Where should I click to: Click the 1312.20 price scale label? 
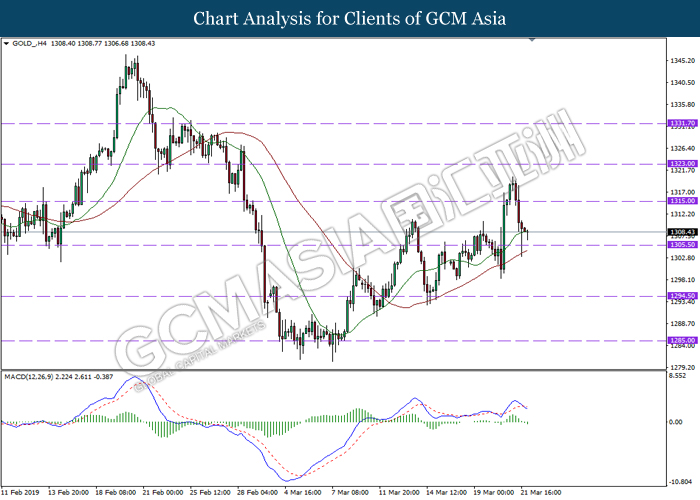683,214
